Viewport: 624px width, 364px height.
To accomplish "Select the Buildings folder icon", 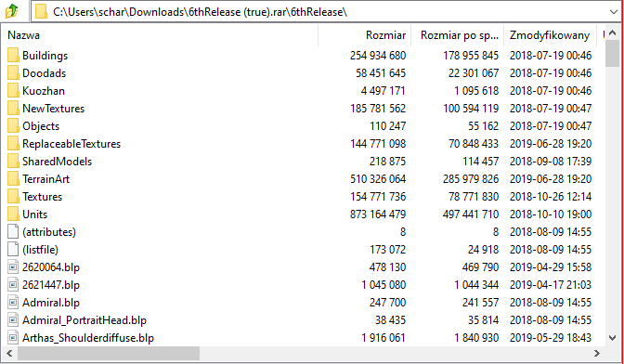I will pyautogui.click(x=13, y=56).
